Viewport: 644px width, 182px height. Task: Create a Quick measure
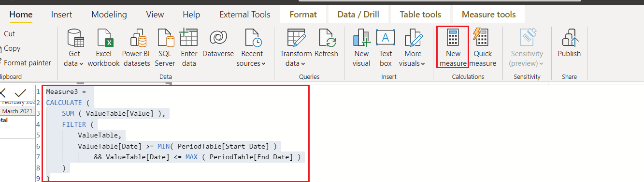(x=483, y=47)
